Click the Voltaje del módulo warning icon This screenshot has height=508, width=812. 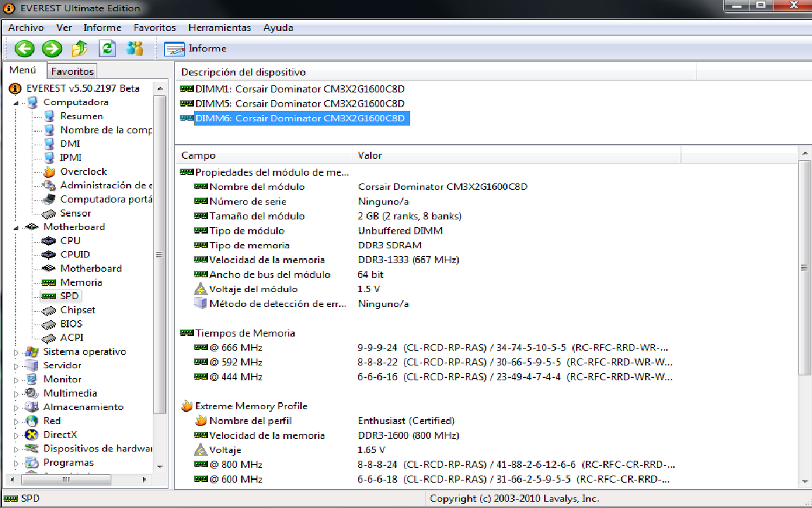(x=200, y=289)
